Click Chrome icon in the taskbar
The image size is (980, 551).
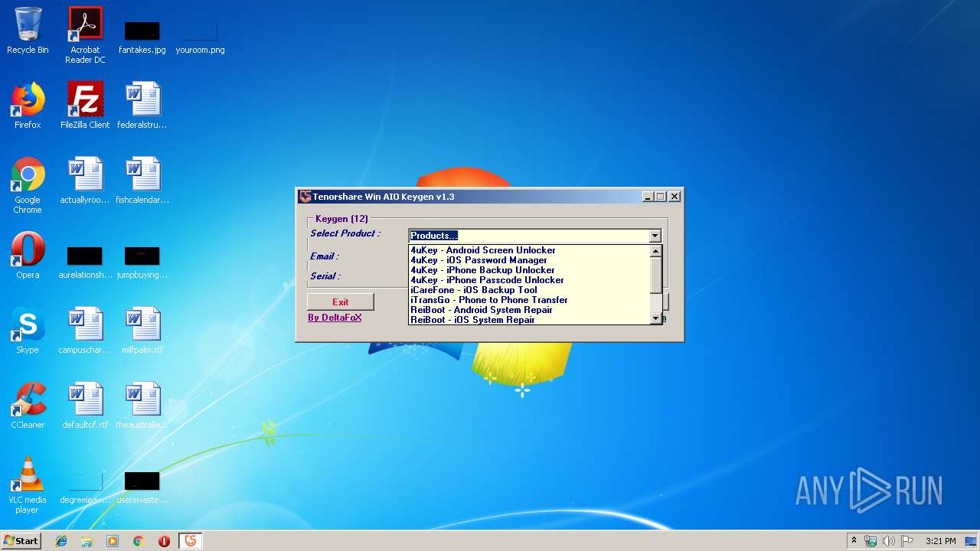139,541
